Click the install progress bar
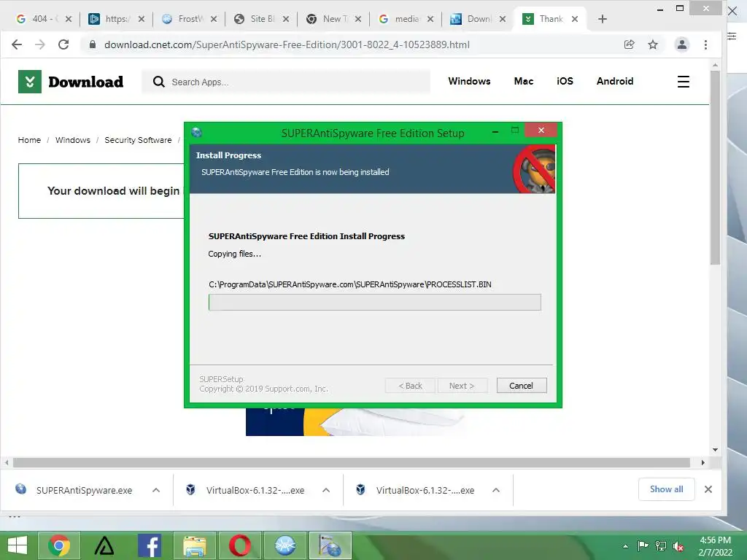The height and width of the screenshot is (560, 747). click(374, 303)
